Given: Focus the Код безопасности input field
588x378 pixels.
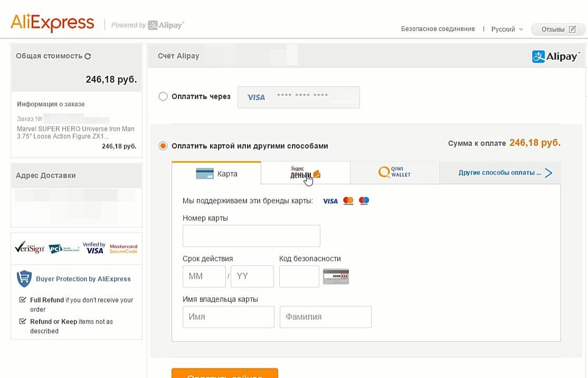Looking at the screenshot, I should click(299, 276).
